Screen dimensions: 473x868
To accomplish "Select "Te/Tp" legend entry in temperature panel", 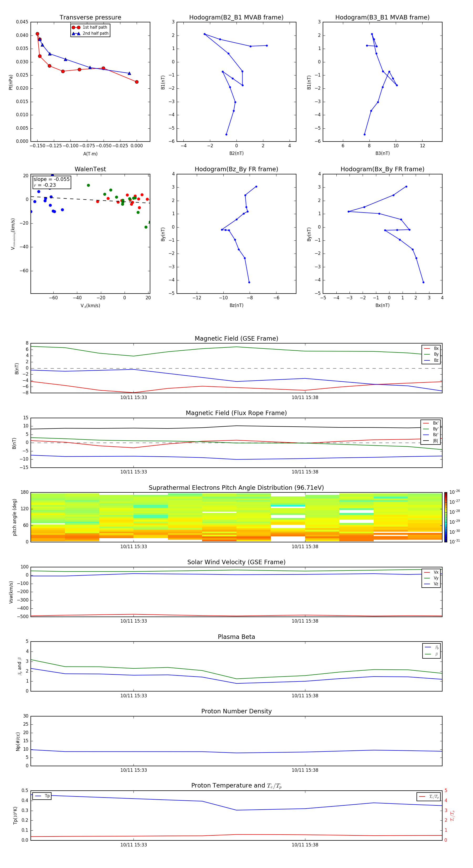I will pyautogui.click(x=429, y=796).
